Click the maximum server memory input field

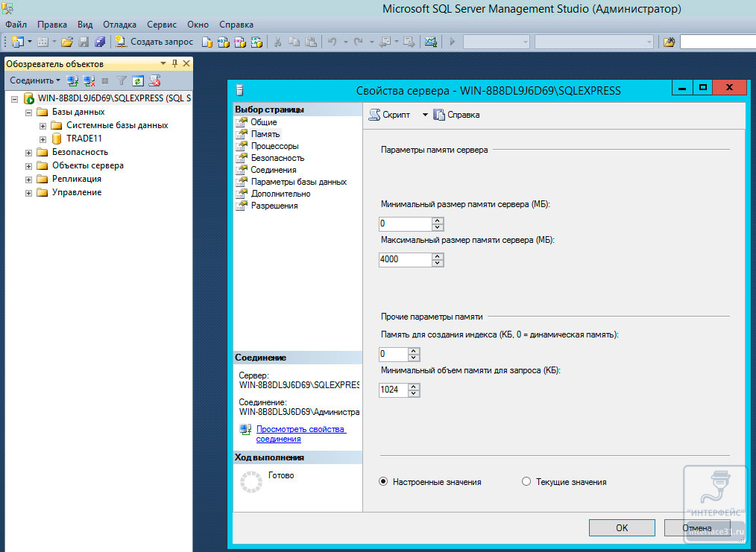405,260
